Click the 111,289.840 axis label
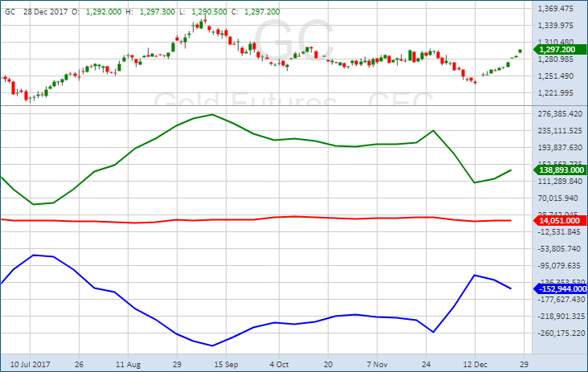Viewport: 588px width, 372px height. pyautogui.click(x=560, y=181)
